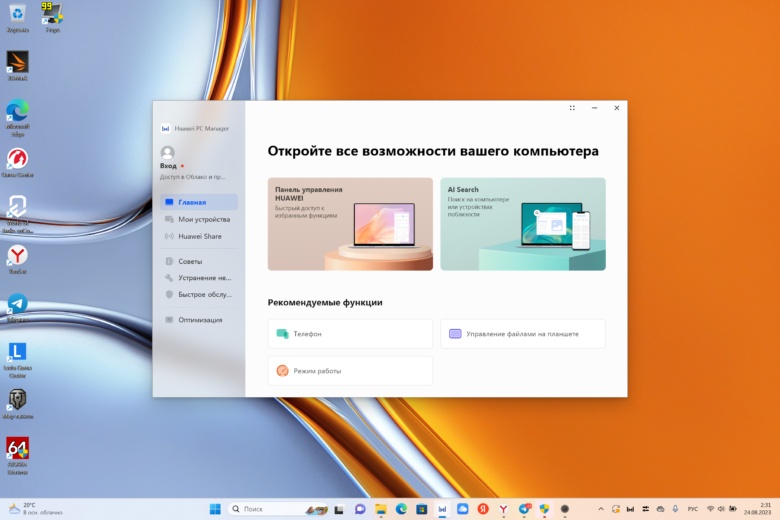This screenshot has height=520, width=780.
Task: Click the taskbar Поиск search box
Action: (278, 509)
